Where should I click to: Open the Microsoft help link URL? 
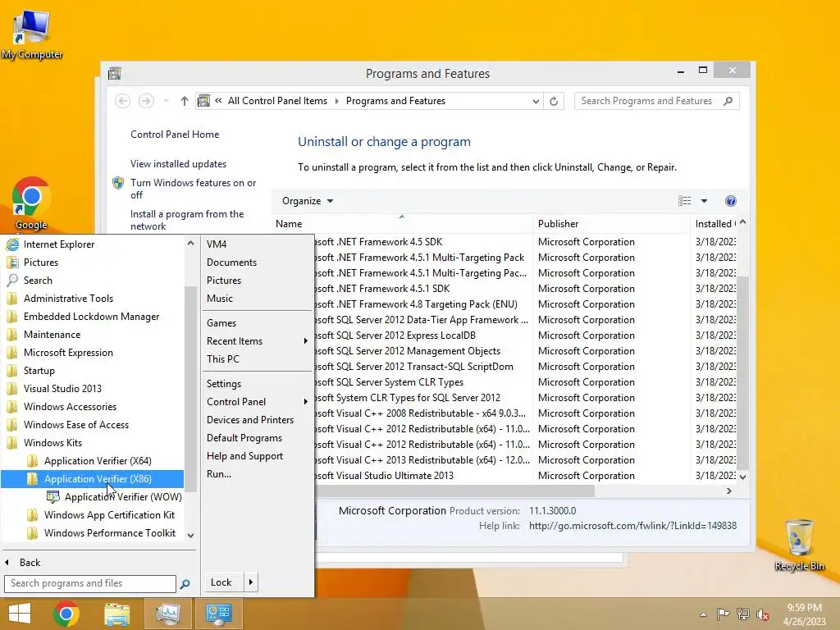click(632, 526)
